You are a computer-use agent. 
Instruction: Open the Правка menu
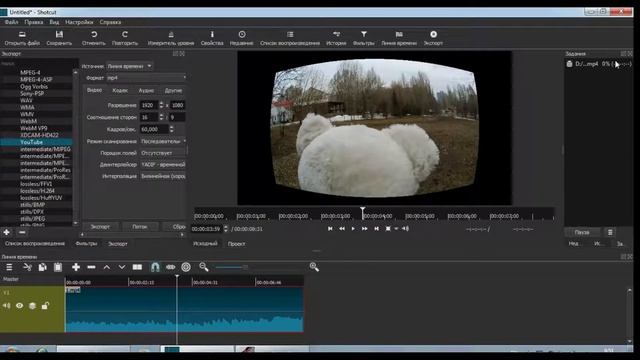[33, 22]
